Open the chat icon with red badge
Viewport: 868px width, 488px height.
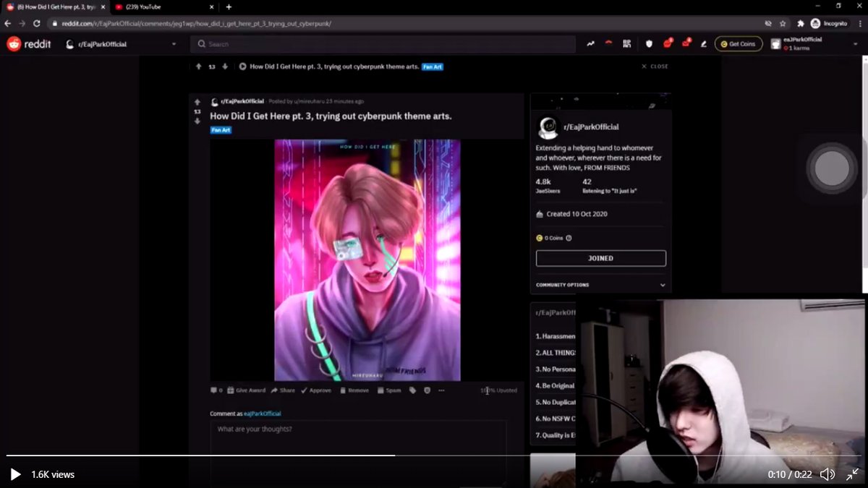pyautogui.click(x=667, y=43)
